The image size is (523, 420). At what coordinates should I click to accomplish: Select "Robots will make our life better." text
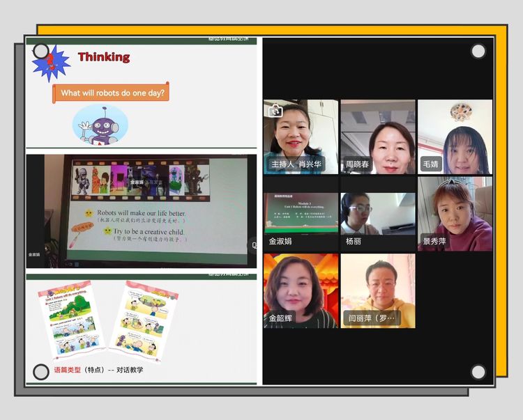[141, 212]
